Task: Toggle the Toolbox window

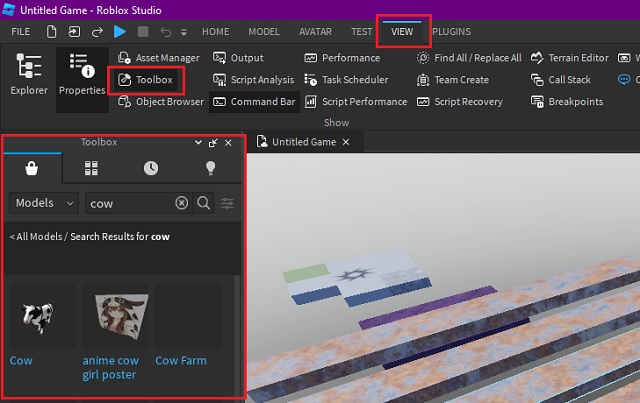Action: (146, 80)
